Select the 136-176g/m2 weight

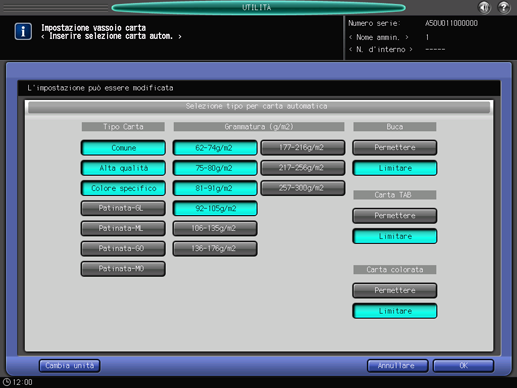click(215, 249)
